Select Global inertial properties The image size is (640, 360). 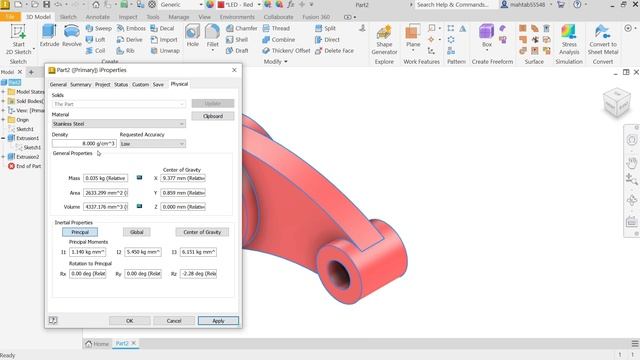click(x=137, y=232)
